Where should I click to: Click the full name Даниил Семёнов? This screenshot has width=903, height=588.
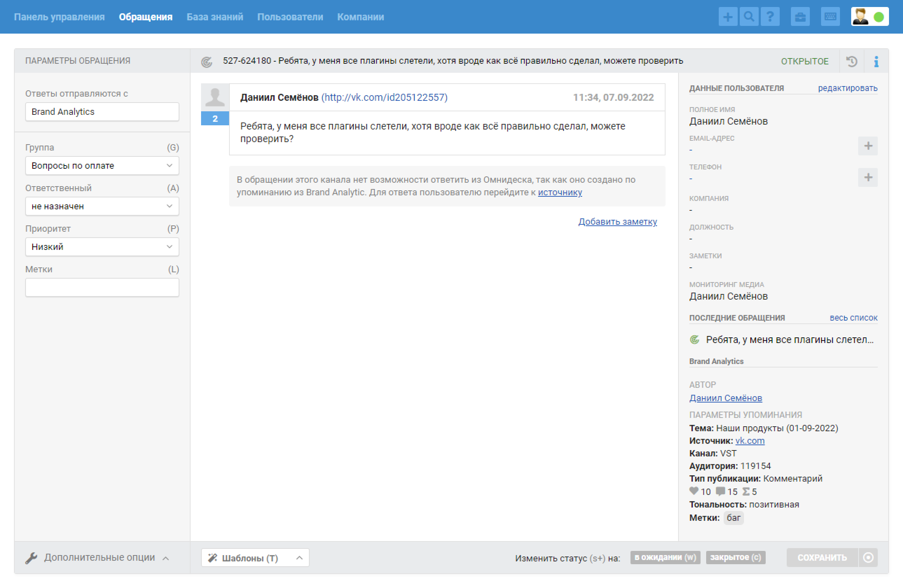tap(728, 121)
